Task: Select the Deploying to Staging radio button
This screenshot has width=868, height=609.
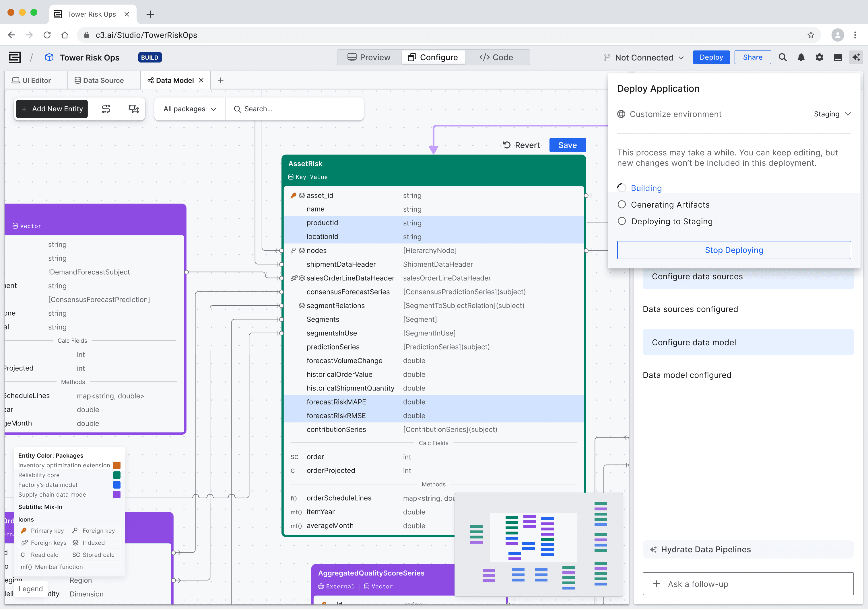Action: click(x=622, y=221)
